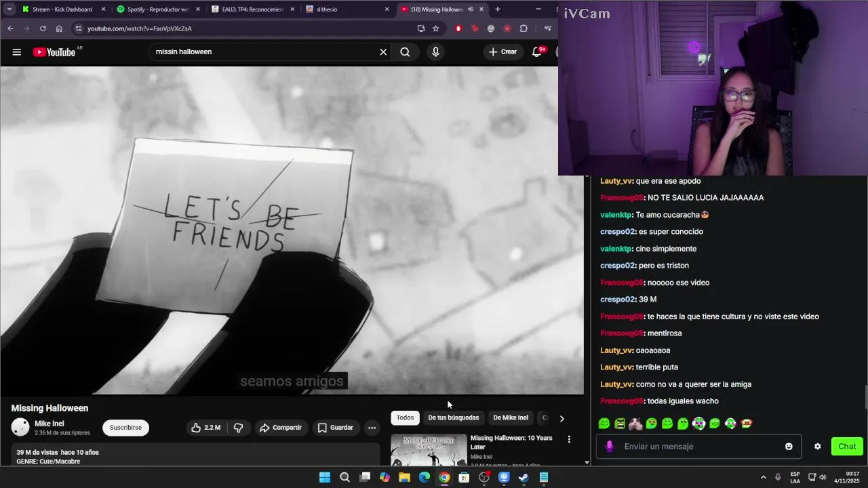
Task: Share the video with Compartir
Action: [x=281, y=428]
